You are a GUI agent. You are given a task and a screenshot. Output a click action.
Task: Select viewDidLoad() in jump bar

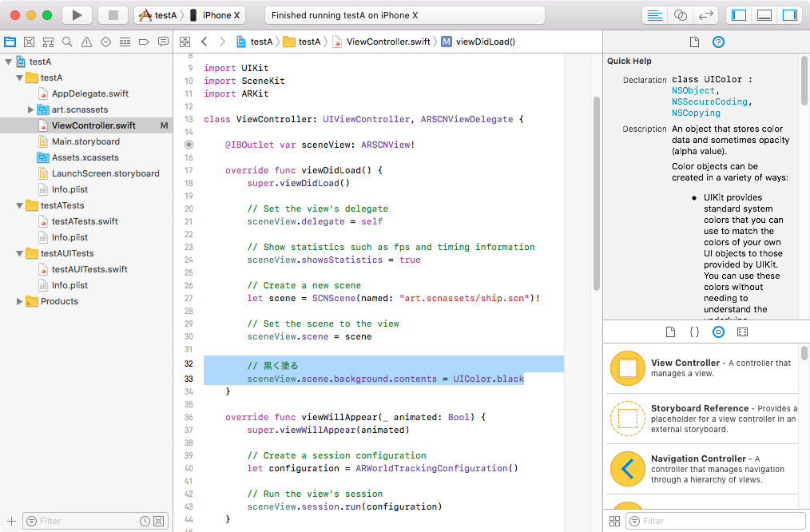coord(478,42)
